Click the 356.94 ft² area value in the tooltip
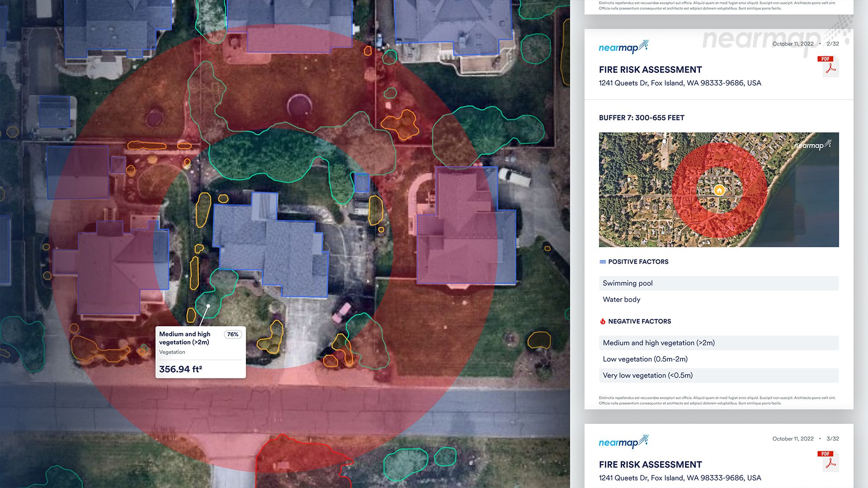This screenshot has width=868, height=488. [180, 369]
